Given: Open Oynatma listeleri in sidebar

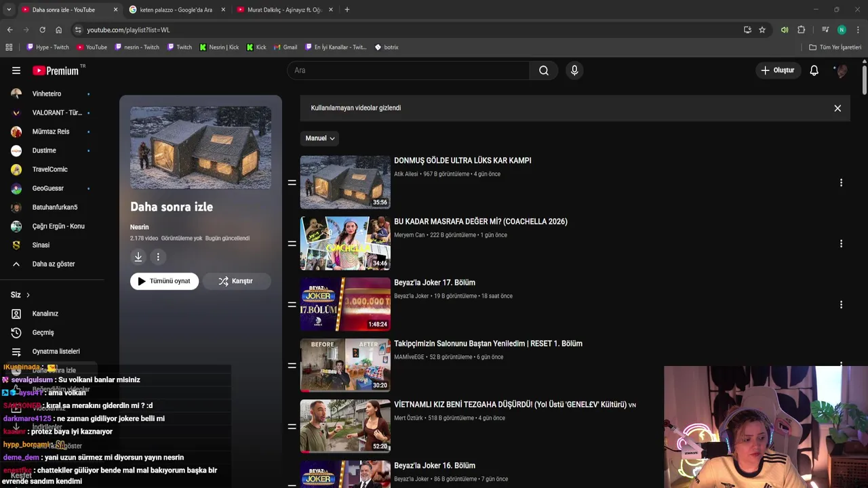Looking at the screenshot, I should (56, 352).
